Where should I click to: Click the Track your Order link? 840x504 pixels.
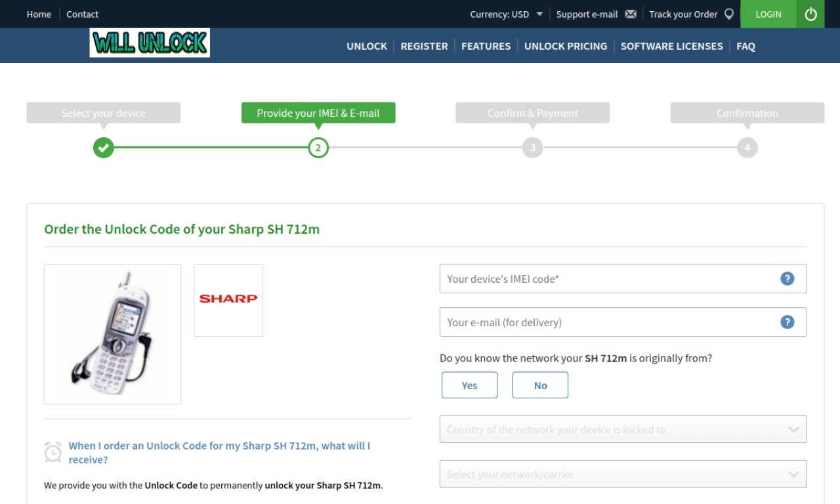(x=683, y=14)
